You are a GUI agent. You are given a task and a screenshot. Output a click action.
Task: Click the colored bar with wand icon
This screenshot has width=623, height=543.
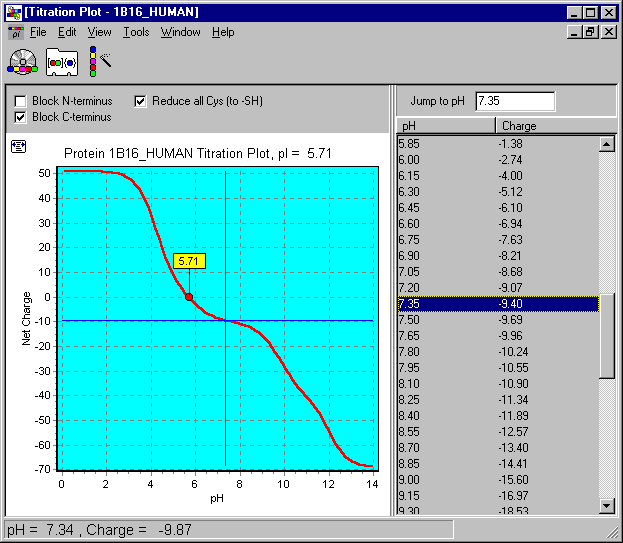pyautogui.click(x=100, y=61)
